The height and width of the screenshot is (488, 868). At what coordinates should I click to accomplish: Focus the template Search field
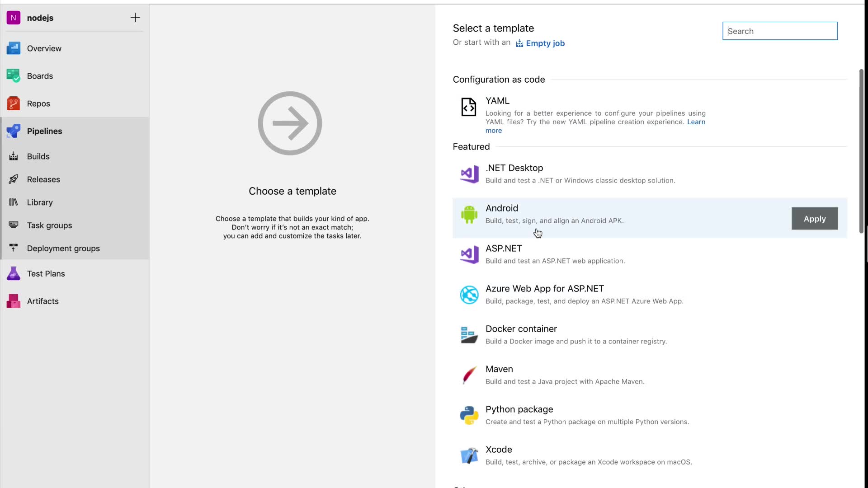(779, 31)
